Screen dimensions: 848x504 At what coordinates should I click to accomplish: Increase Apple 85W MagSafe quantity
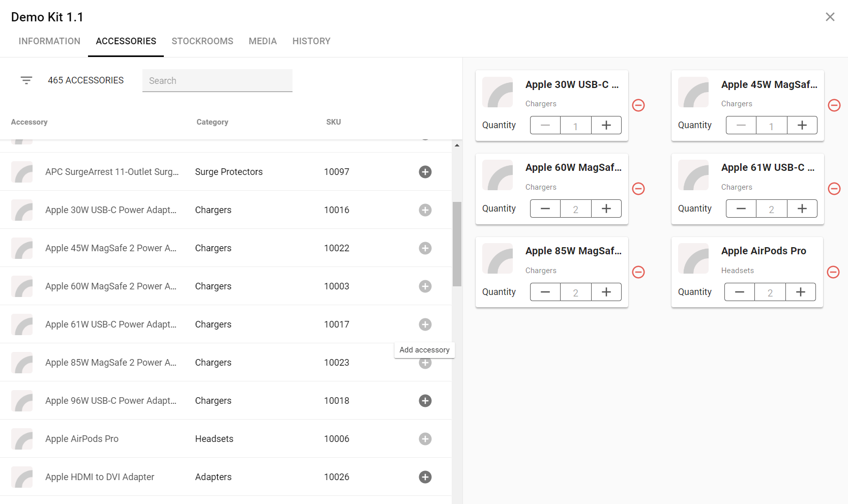606,292
